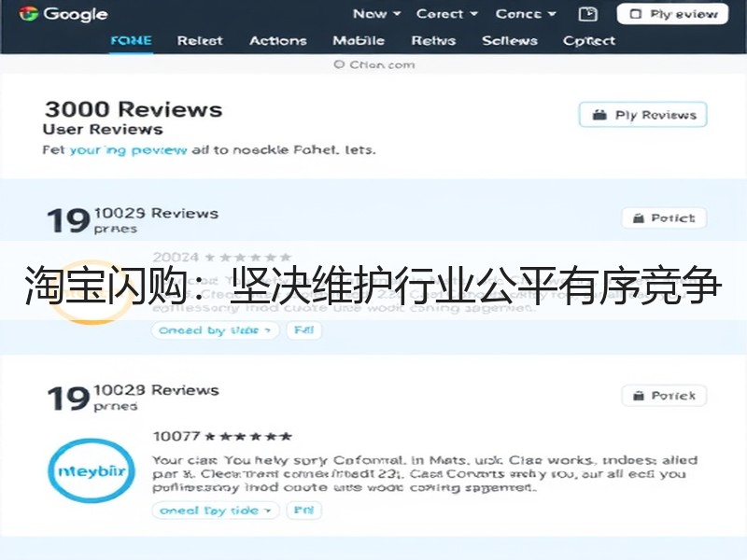Click the 3000 Reviews heading

134,109
